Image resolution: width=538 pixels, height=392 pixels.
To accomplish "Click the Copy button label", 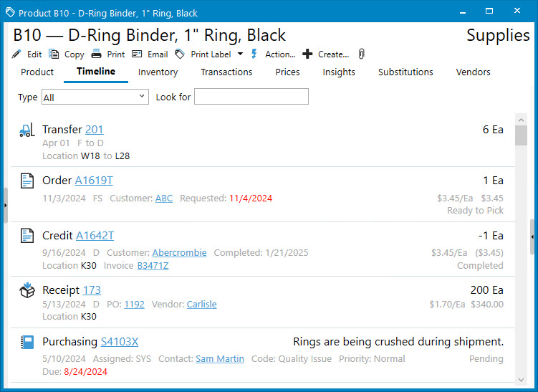I will 74,54.
